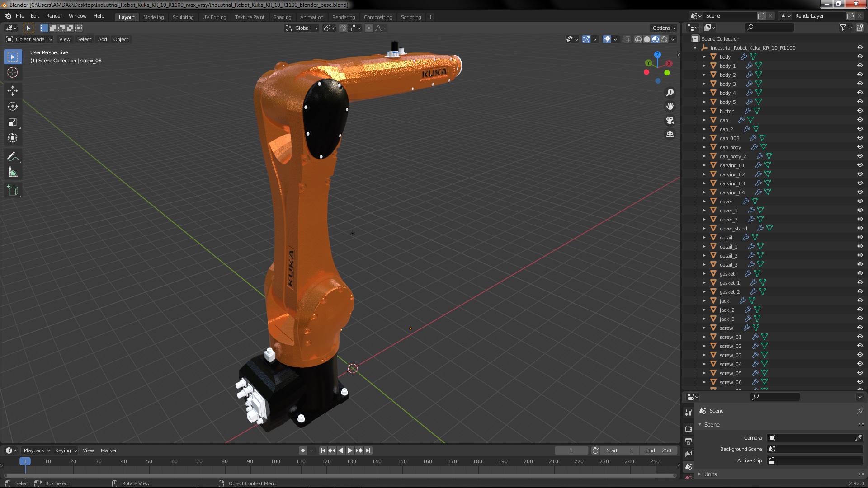
Task: Expand the body_1 object tree
Action: (704, 66)
